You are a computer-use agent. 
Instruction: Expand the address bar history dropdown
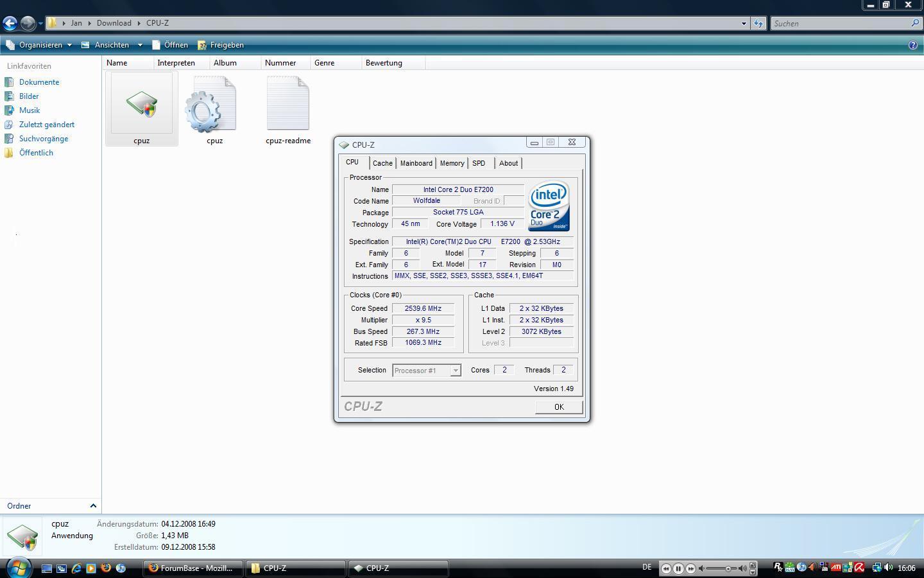tap(744, 23)
